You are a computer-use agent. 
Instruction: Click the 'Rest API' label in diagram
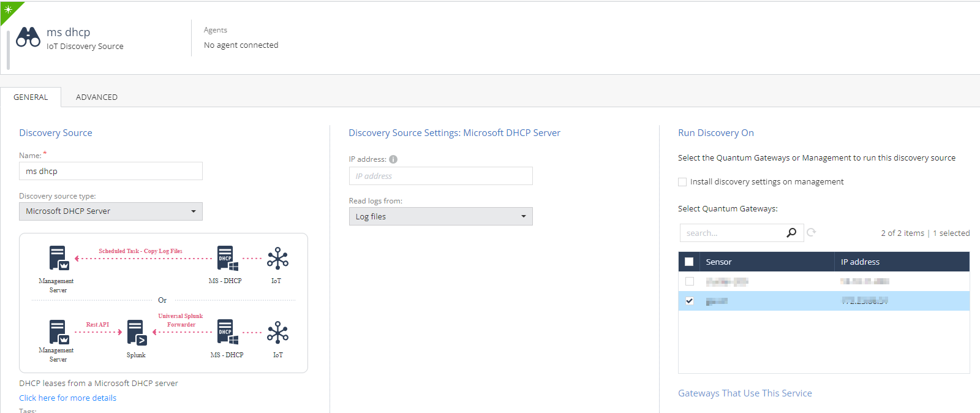[97, 325]
